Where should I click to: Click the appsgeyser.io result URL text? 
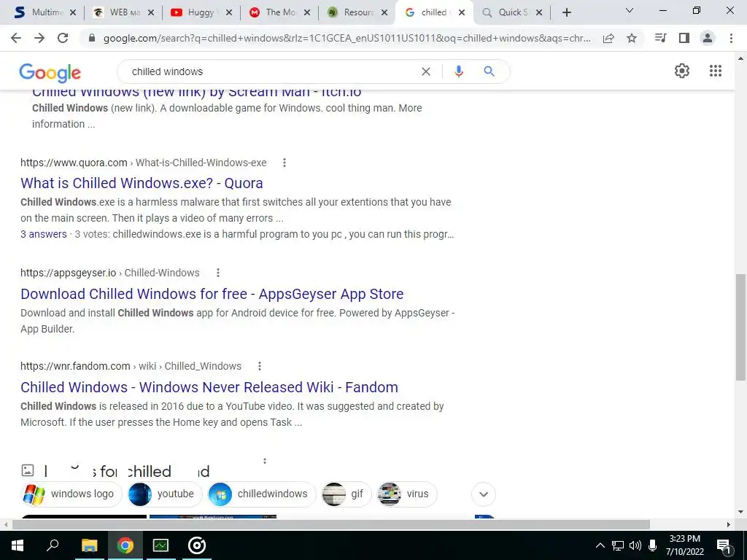point(109,273)
